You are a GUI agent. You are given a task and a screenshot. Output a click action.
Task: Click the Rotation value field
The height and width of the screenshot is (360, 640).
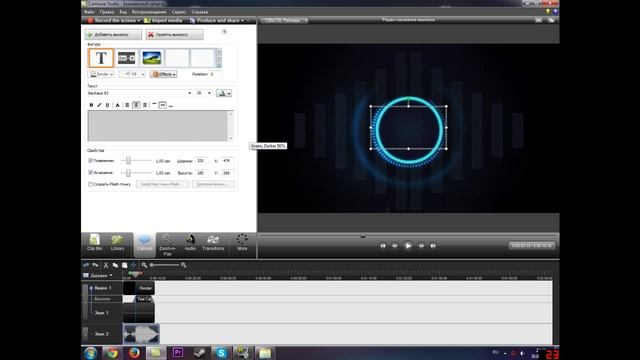pos(215,74)
